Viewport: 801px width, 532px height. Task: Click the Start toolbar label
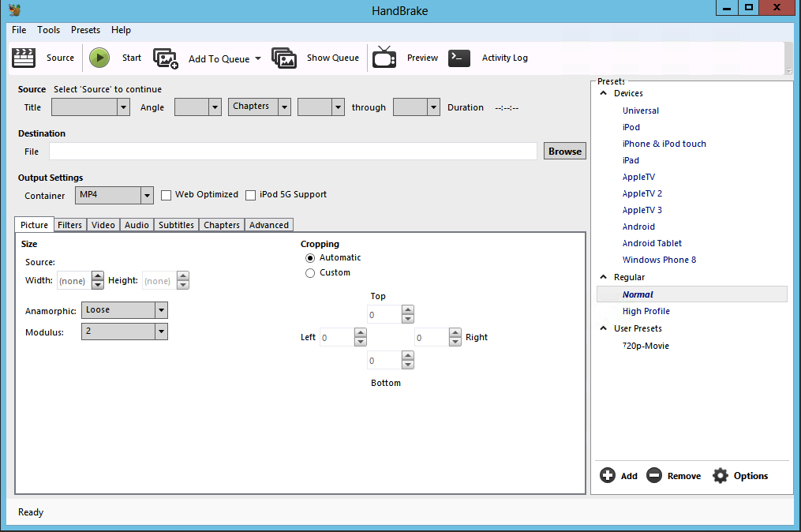pyautogui.click(x=132, y=58)
